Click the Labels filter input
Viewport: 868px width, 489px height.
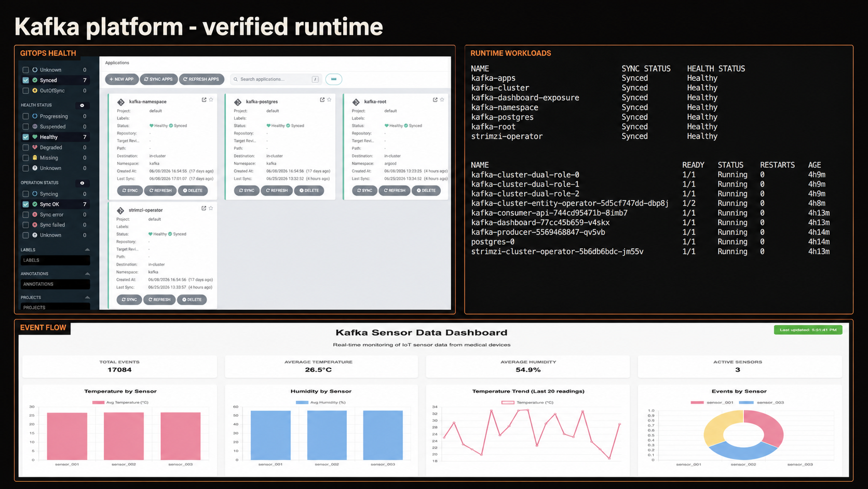pos(55,260)
